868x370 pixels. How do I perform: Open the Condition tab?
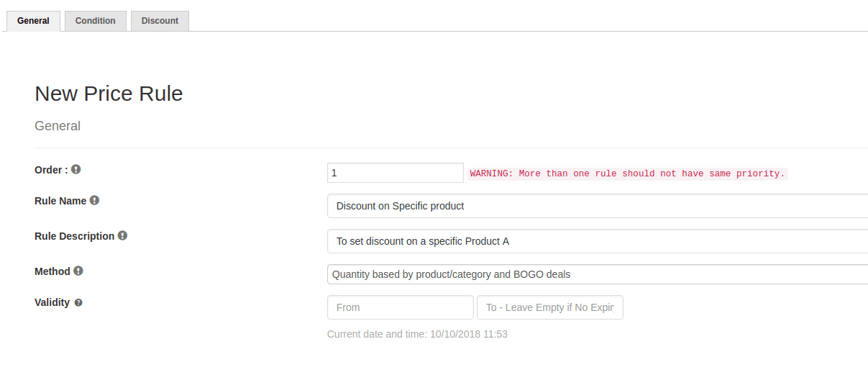95,21
